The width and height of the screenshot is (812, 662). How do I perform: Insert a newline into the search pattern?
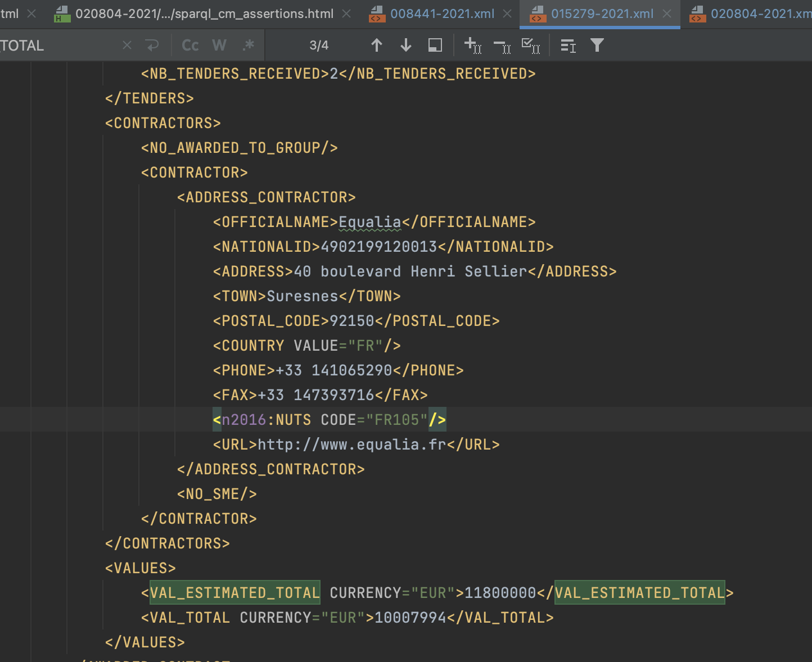click(x=152, y=45)
